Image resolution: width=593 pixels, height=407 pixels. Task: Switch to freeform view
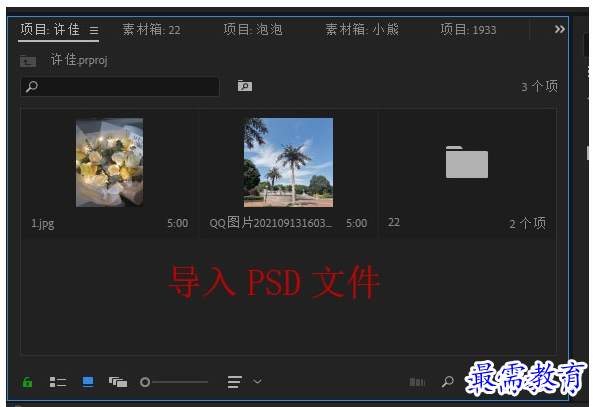click(x=118, y=382)
